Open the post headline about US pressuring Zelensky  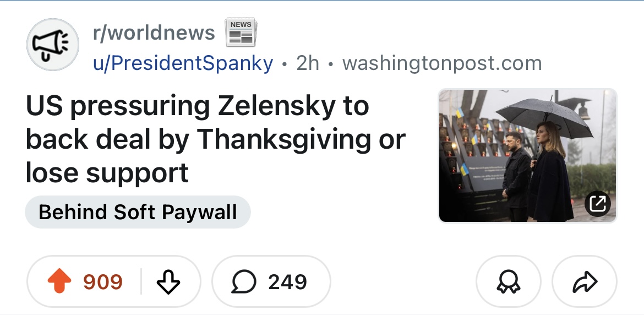click(x=215, y=139)
